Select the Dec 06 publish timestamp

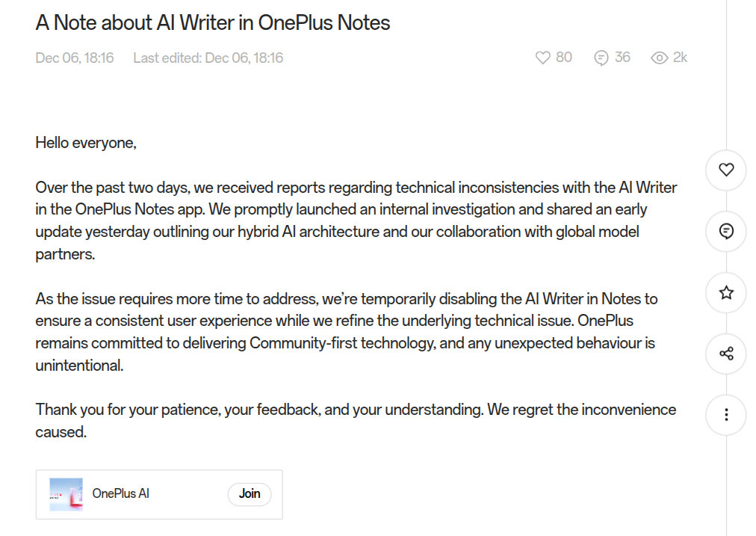tap(74, 57)
